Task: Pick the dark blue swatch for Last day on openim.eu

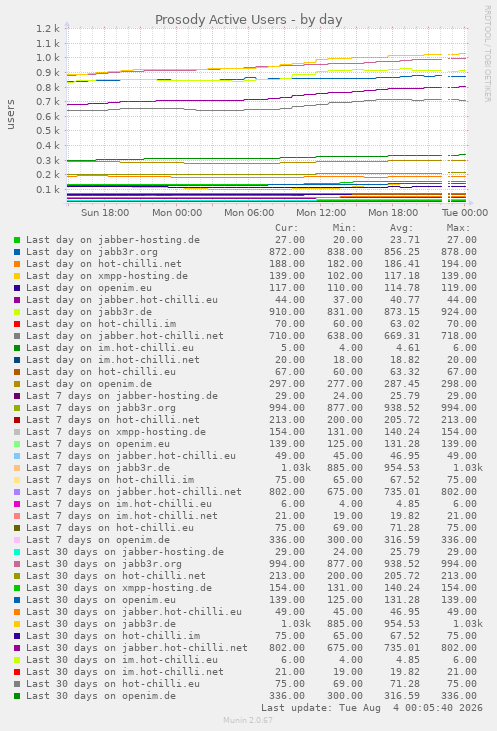Action: click(x=17, y=288)
